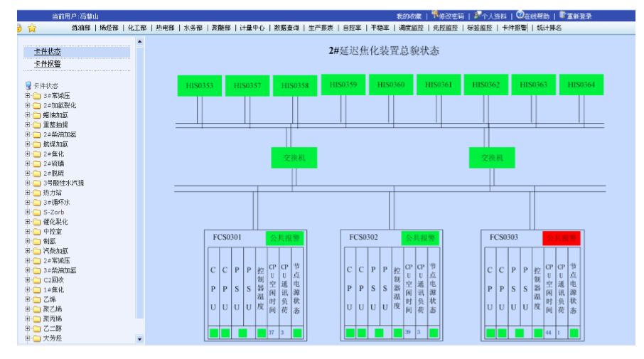Click the sidebar scrollbar up arrow

[139, 41]
